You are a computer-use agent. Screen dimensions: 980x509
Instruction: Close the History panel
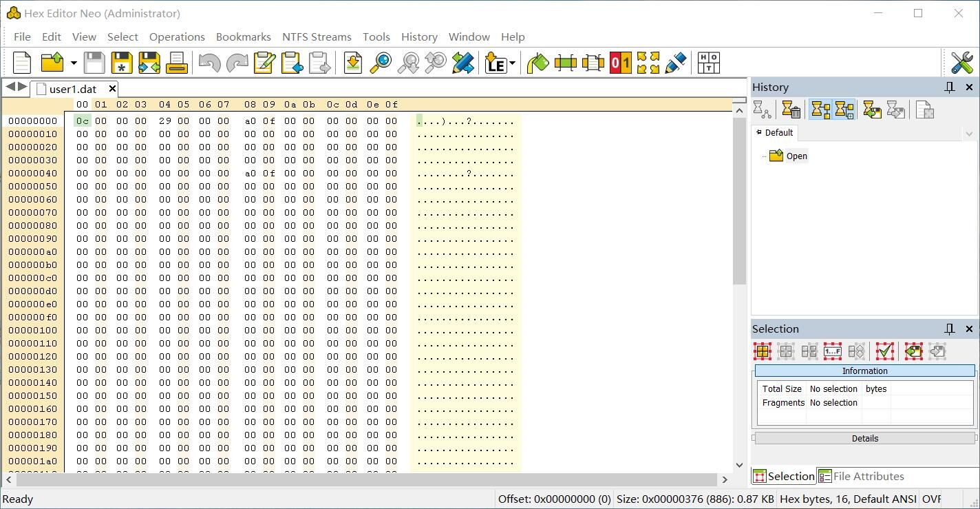point(969,87)
